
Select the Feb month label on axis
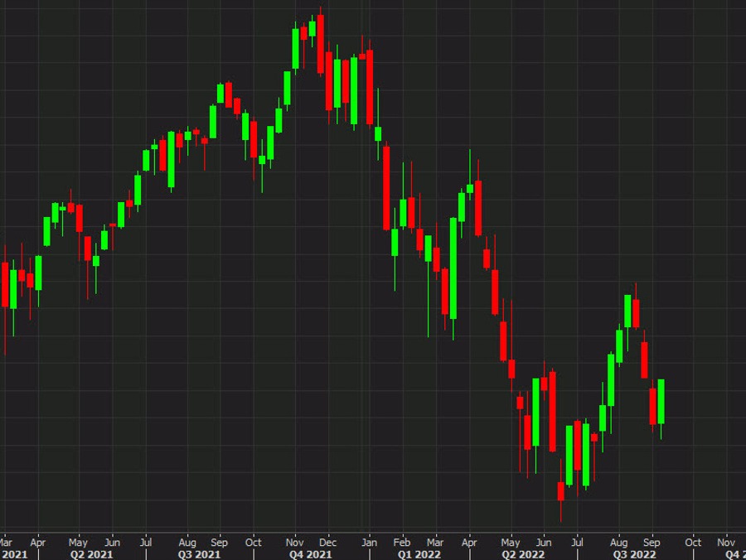coord(402,543)
